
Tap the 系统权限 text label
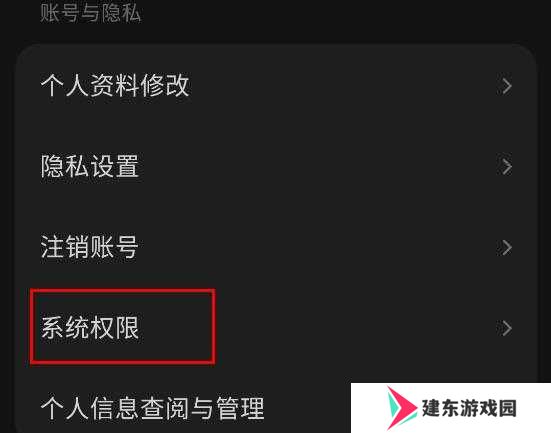pyautogui.click(x=90, y=328)
